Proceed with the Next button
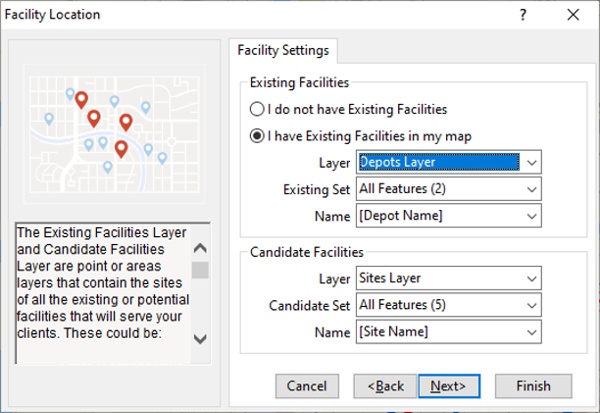The image size is (600, 413). tap(449, 386)
